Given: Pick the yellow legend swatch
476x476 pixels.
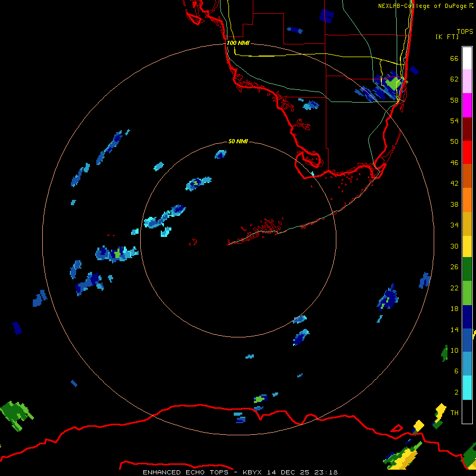Looking at the screenshot, I should click(x=467, y=246).
